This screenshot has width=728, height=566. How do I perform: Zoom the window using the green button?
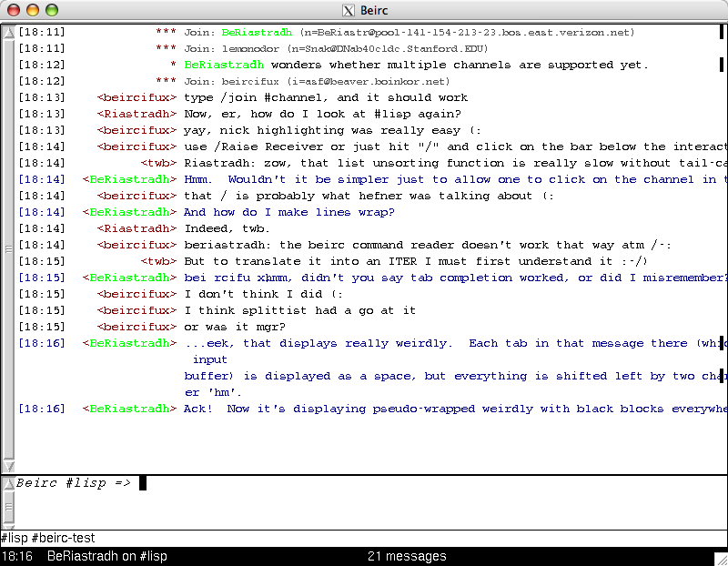[51, 11]
